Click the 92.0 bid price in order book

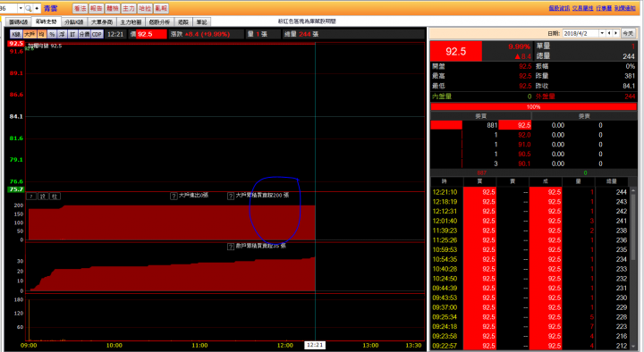(x=524, y=135)
